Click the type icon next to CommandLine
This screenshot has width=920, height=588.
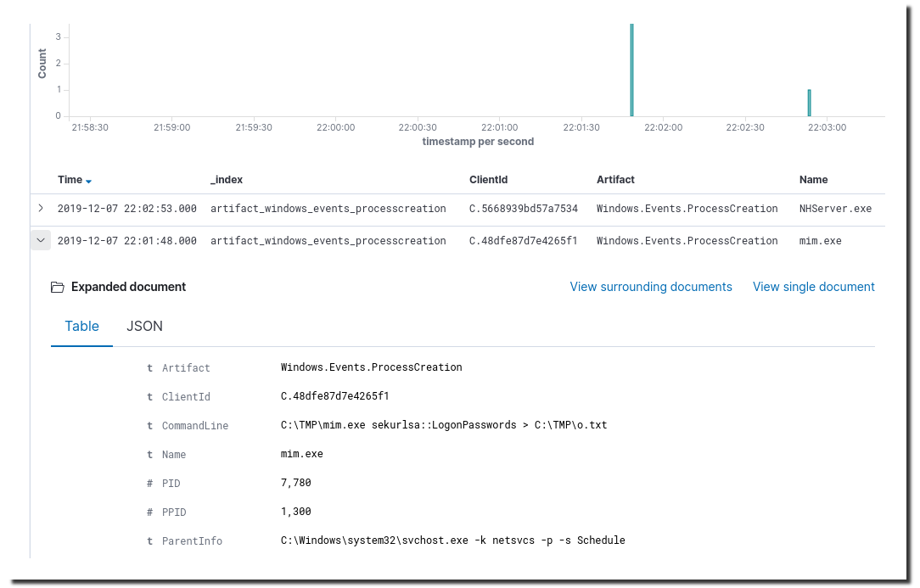tap(150, 426)
